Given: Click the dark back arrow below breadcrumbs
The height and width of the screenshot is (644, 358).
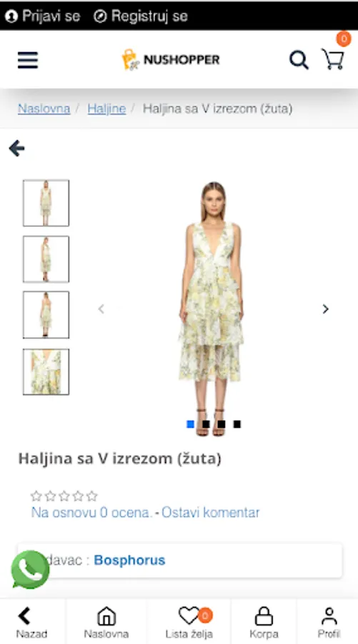Looking at the screenshot, I should 17,148.
